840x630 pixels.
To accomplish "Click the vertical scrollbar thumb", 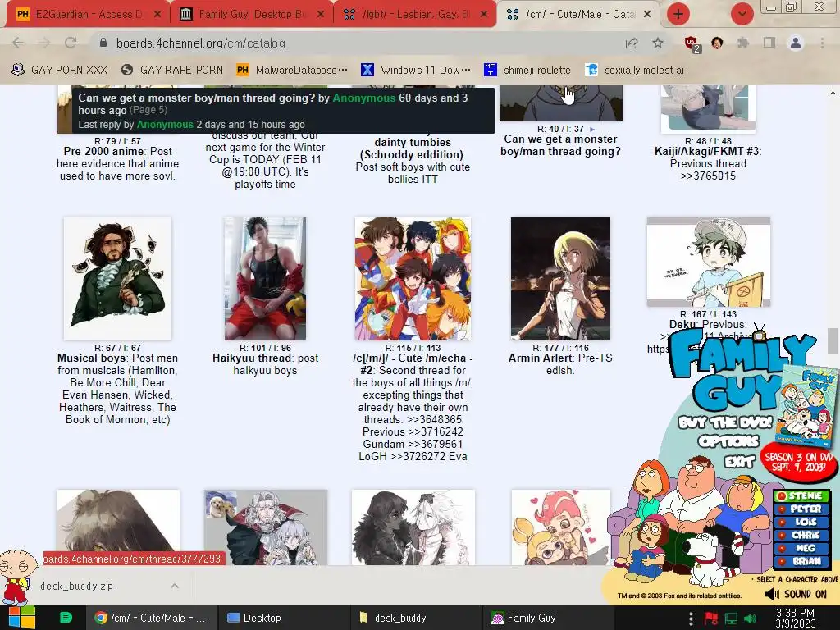I will tap(833, 342).
